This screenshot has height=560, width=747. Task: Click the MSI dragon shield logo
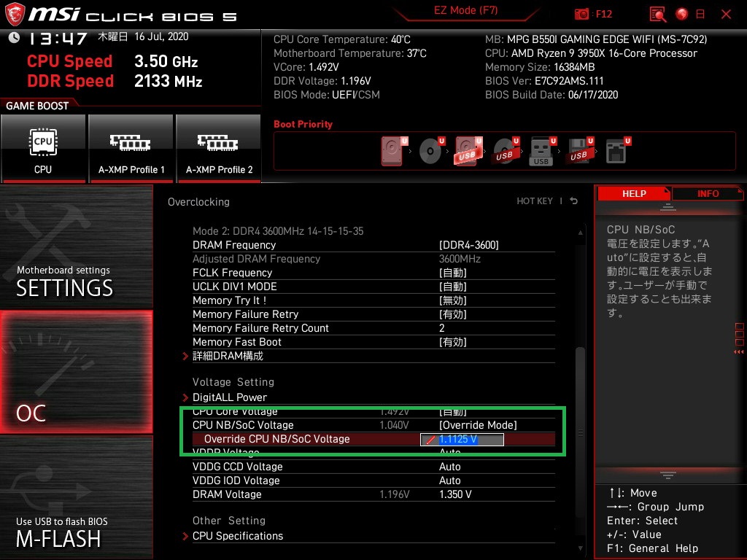point(15,15)
